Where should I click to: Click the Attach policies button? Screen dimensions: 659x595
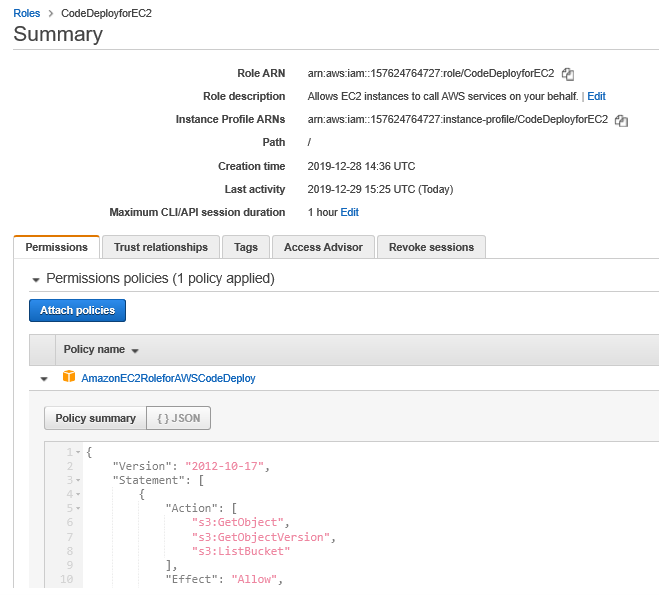pos(77,311)
